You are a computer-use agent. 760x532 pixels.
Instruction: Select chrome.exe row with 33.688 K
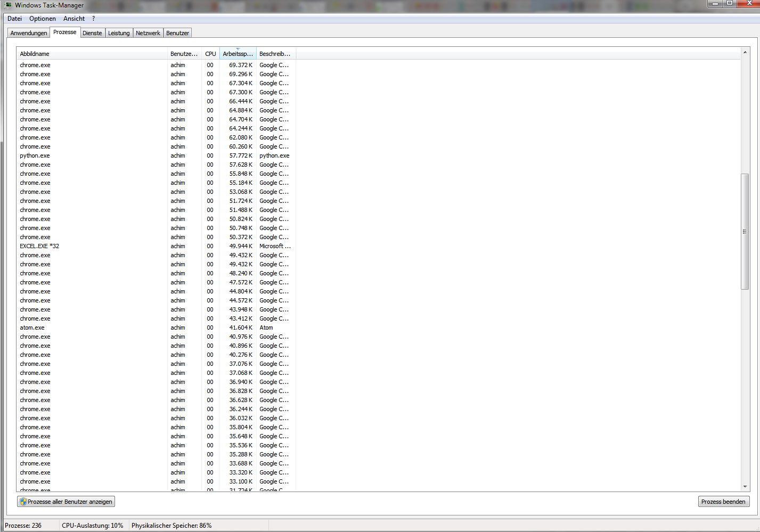(156, 463)
